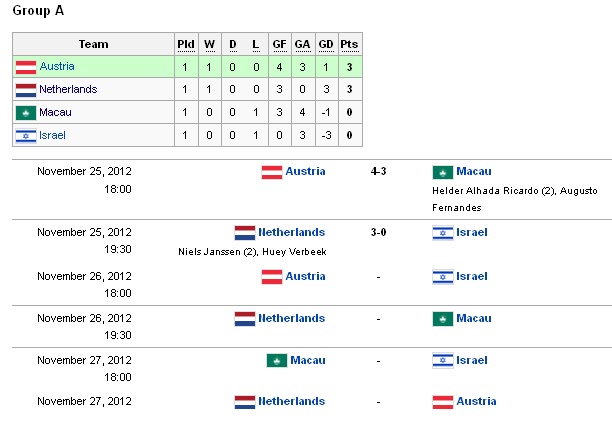Click the Pts column header
This screenshot has width=612, height=421.
pyautogui.click(x=349, y=44)
